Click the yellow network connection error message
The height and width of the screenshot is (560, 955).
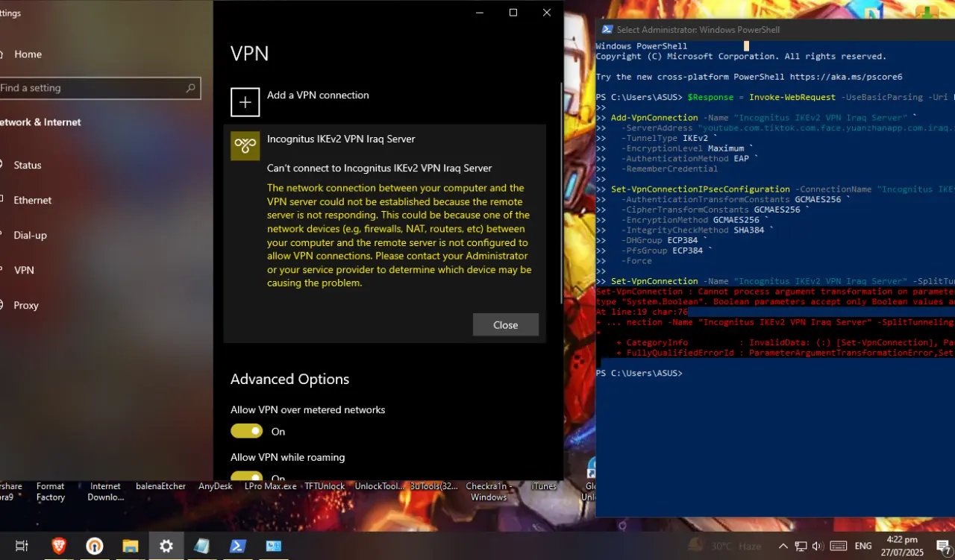399,236
